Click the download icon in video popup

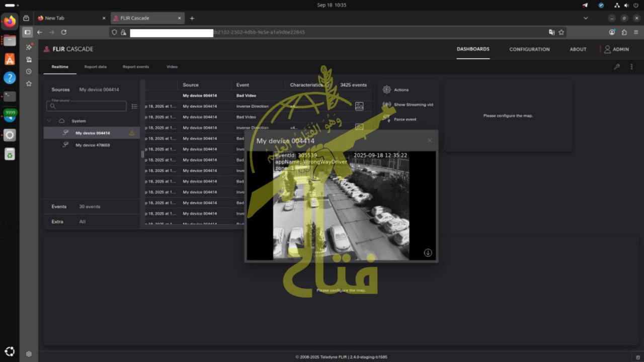point(428,253)
